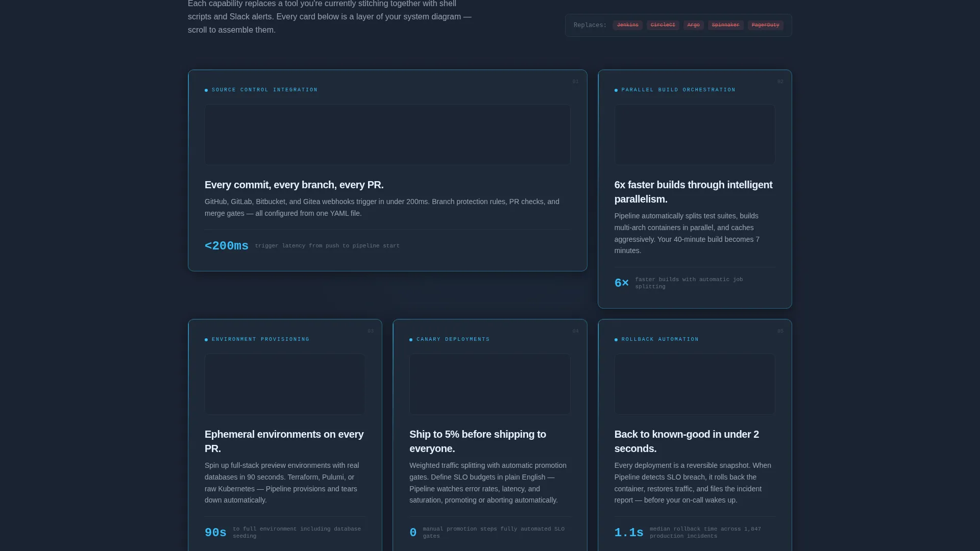Click the 'Replaces:' label
Viewport: 980px width, 551px height.
(590, 25)
